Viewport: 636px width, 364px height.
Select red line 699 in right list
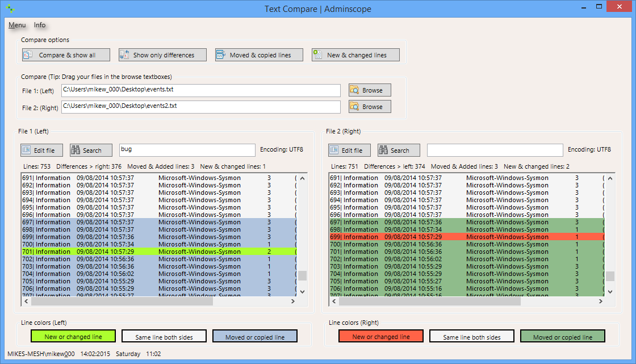pos(467,237)
